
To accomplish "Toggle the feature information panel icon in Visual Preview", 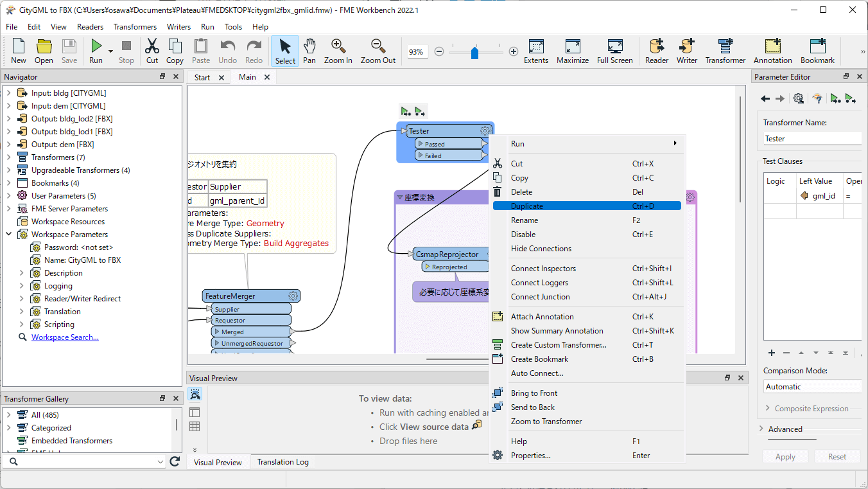I will tap(195, 412).
